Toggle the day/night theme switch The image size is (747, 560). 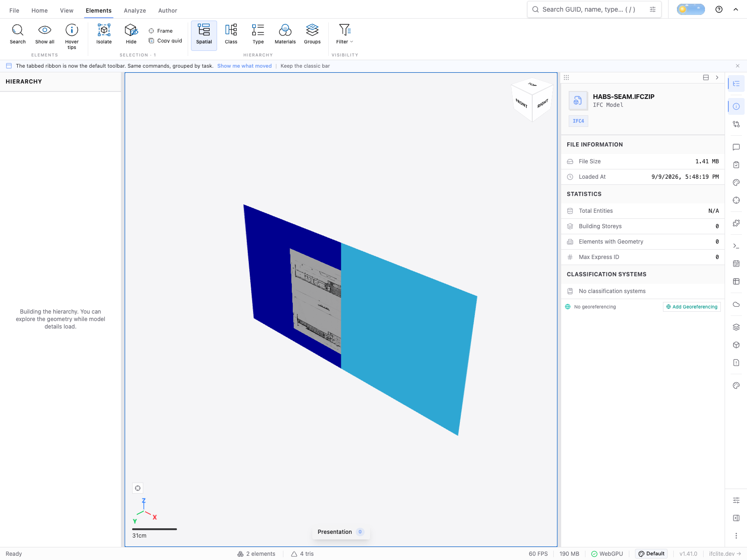pyautogui.click(x=691, y=9)
